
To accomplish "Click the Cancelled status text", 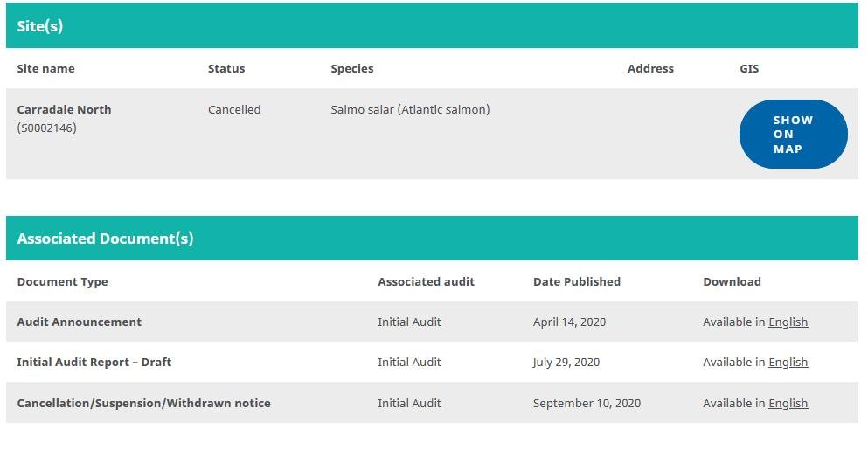I will 234,110.
